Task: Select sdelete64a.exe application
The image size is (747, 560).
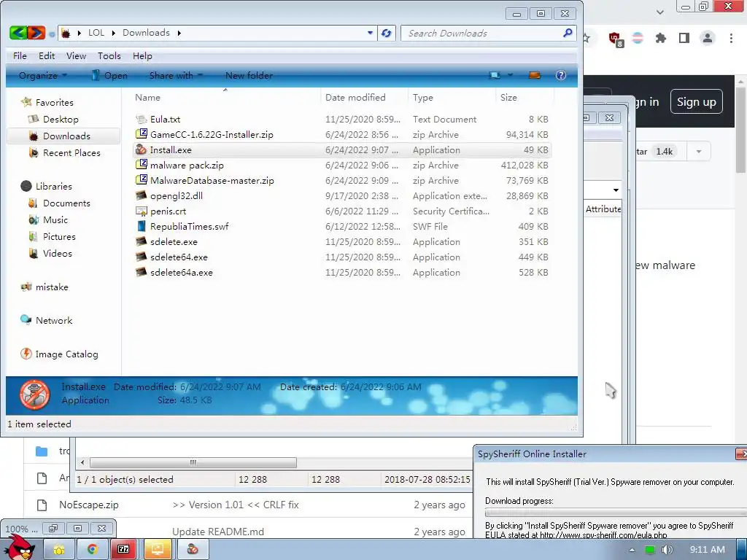Action: [181, 273]
